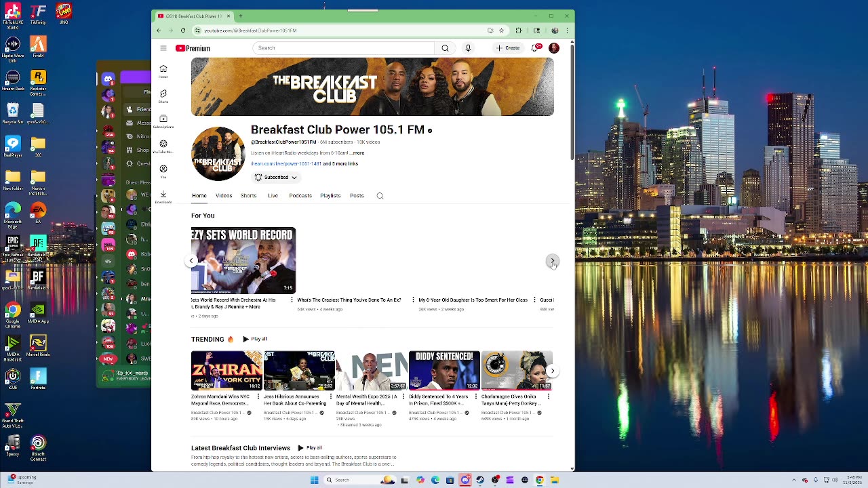The image size is (868, 488).
Task: Switch to channel Posts tab
Action: (357, 196)
